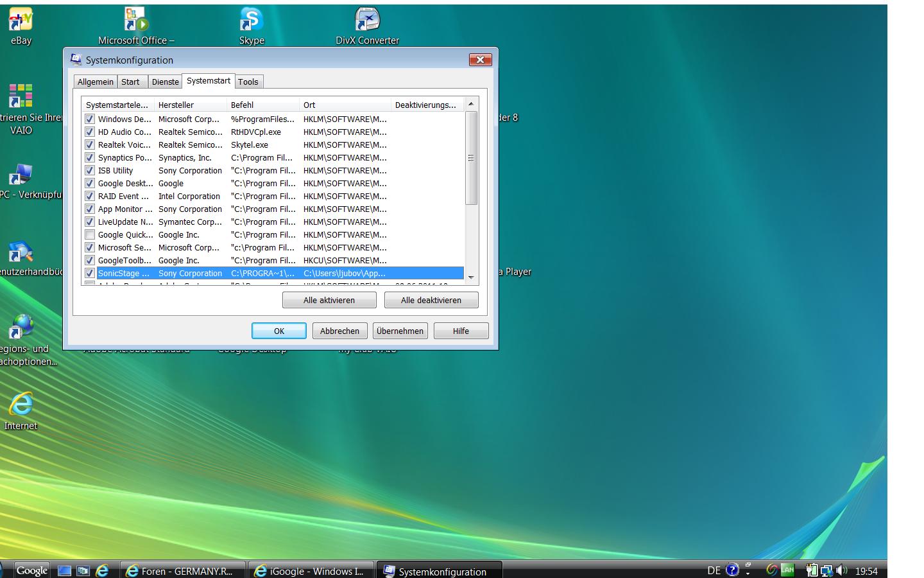The width and height of the screenshot is (924, 578).
Task: Sort by the Befehl column header
Action: (263, 105)
